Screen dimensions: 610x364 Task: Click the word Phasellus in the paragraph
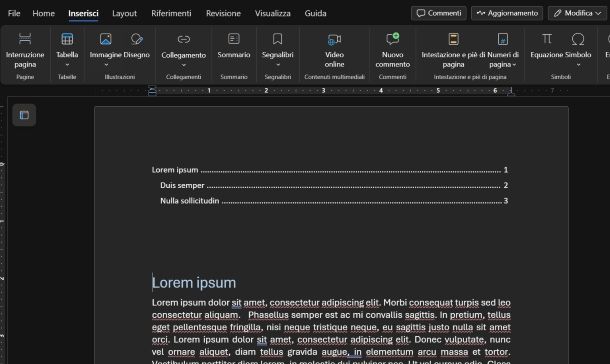pyautogui.click(x=268, y=315)
